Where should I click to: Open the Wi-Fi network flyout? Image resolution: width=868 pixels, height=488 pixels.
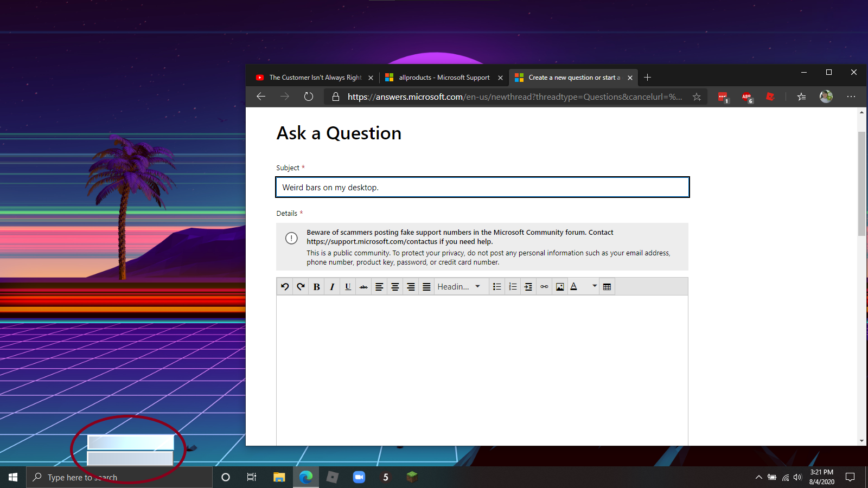tap(785, 477)
